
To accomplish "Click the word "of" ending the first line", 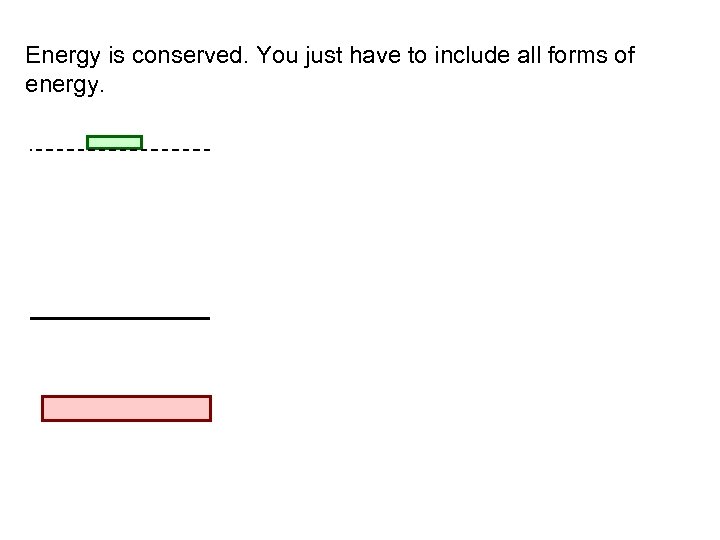I will coord(623,56).
